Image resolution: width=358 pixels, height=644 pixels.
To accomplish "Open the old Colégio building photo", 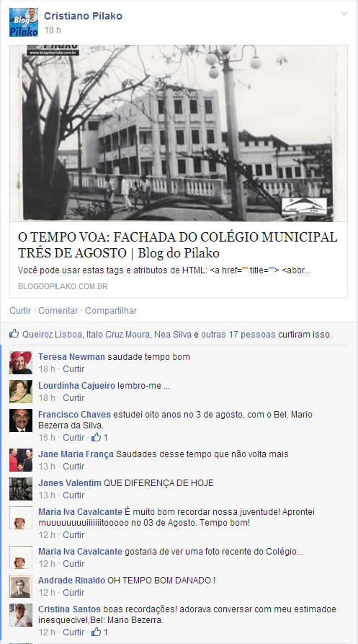I will click(x=179, y=133).
